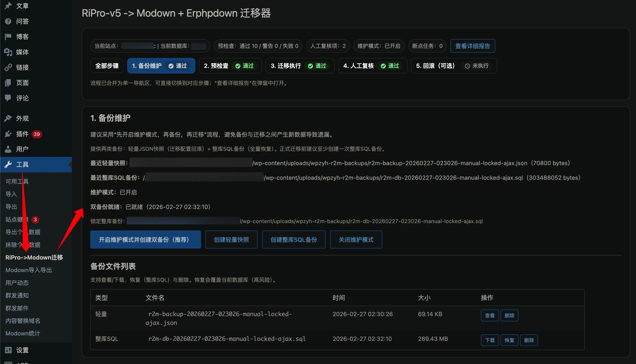Open 抹除个人数据 submenu link

pos(23,245)
